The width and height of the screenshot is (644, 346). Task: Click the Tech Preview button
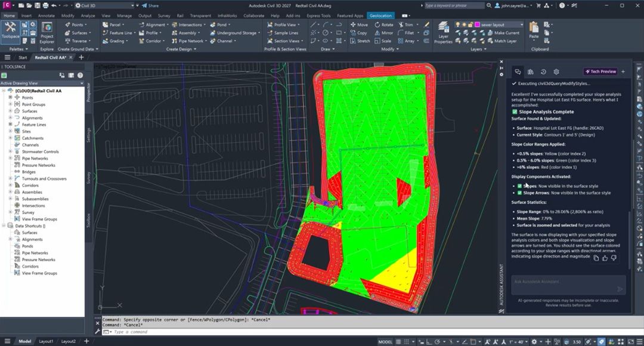pyautogui.click(x=601, y=72)
